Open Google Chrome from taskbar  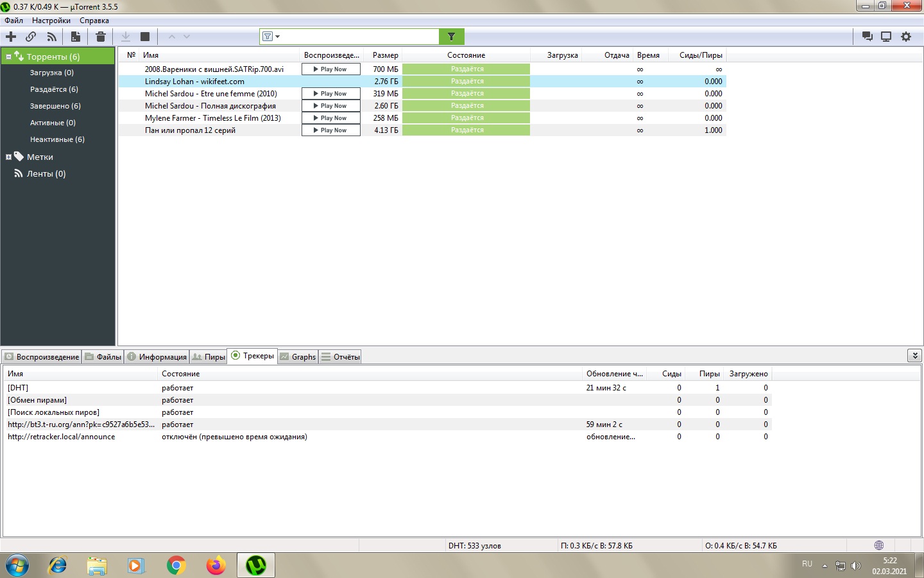176,565
